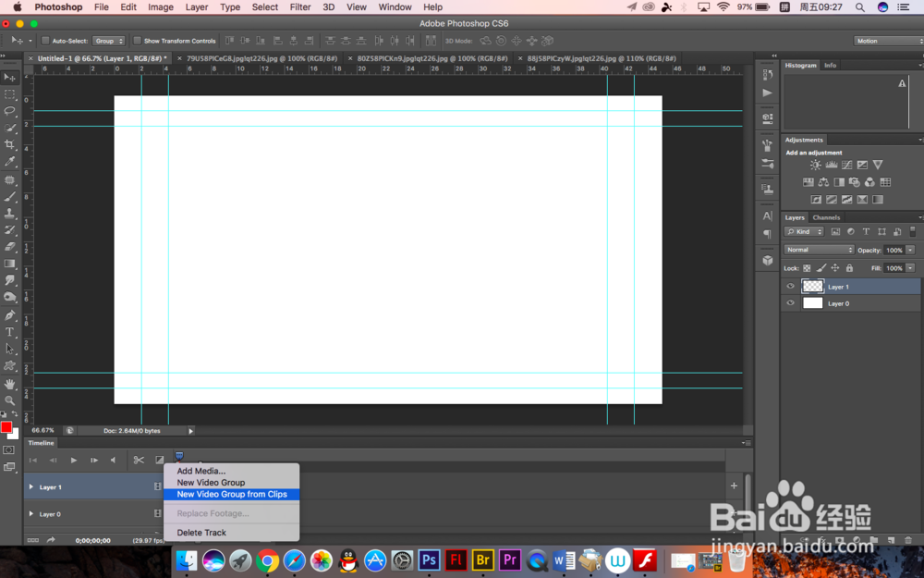Screen dimensions: 924x578
Task: Select the Hand tool
Action: [9, 384]
